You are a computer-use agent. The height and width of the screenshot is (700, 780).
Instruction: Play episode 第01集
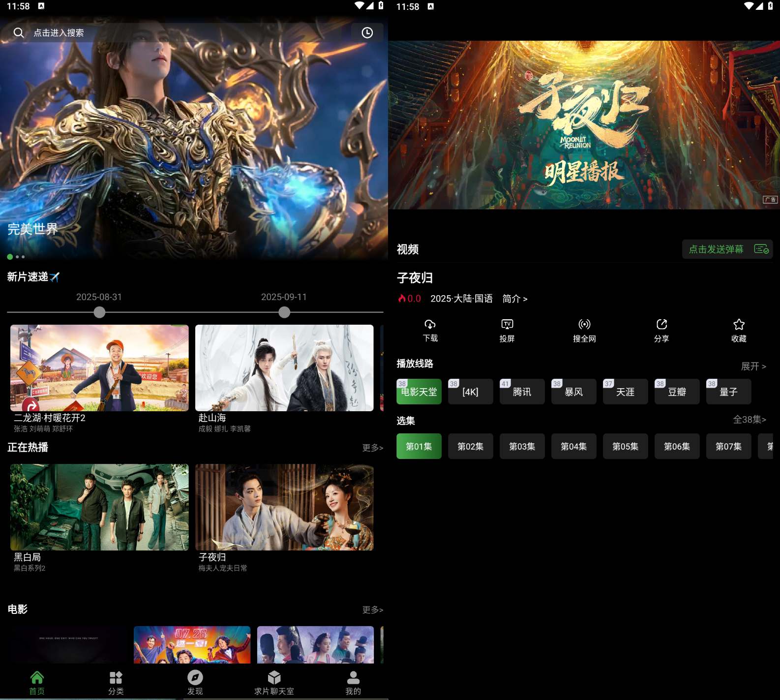click(419, 446)
